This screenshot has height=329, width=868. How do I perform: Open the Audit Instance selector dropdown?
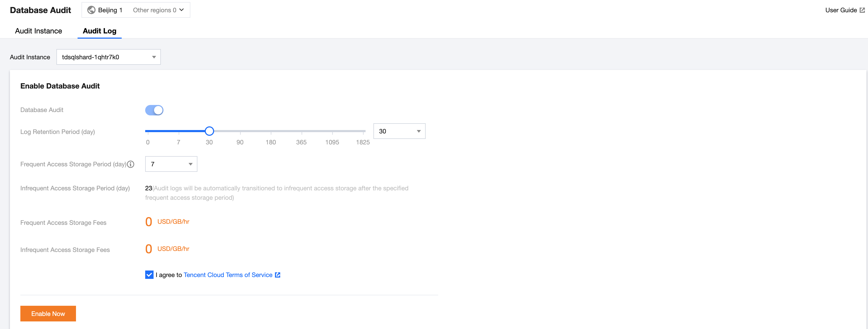pos(108,57)
